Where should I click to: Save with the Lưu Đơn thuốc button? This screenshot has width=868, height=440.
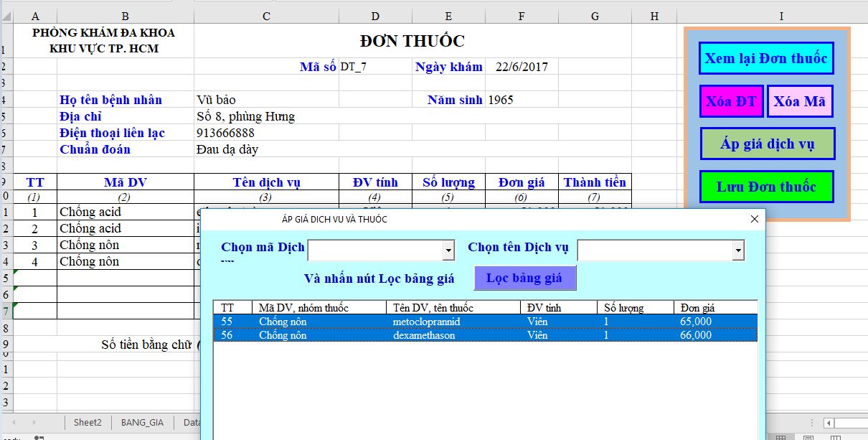click(766, 187)
